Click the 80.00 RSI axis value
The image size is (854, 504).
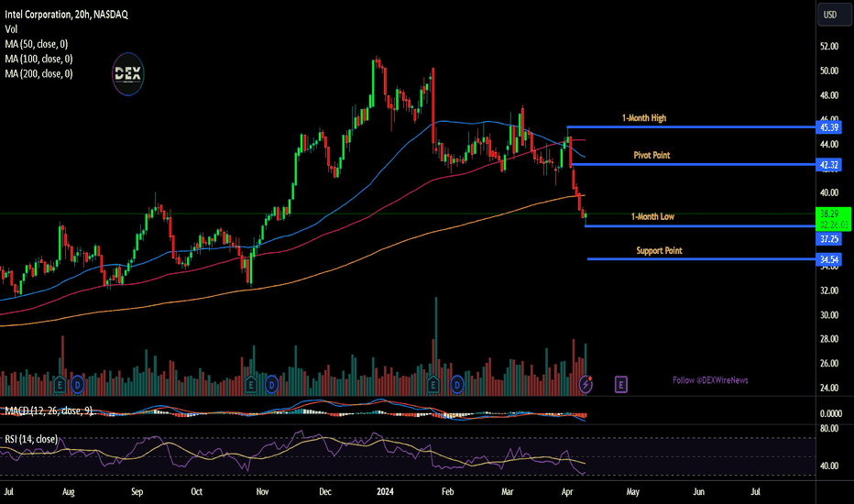click(x=829, y=429)
